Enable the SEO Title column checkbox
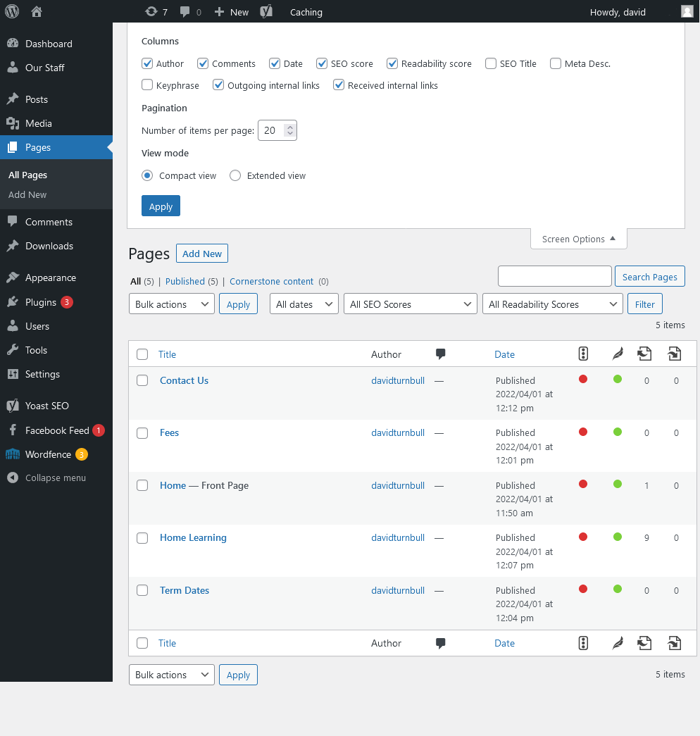The height and width of the screenshot is (736, 700). 491,63
